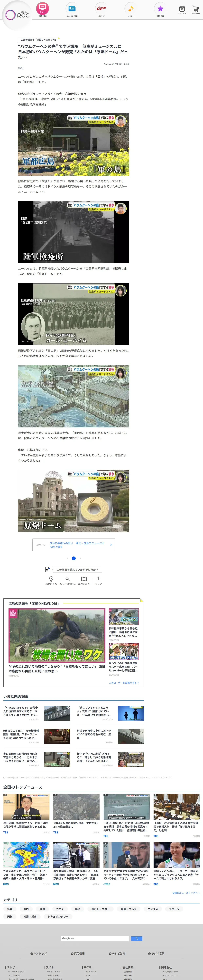
Task: Go to page 3 of the article
Action: pyautogui.click(x=80, y=558)
